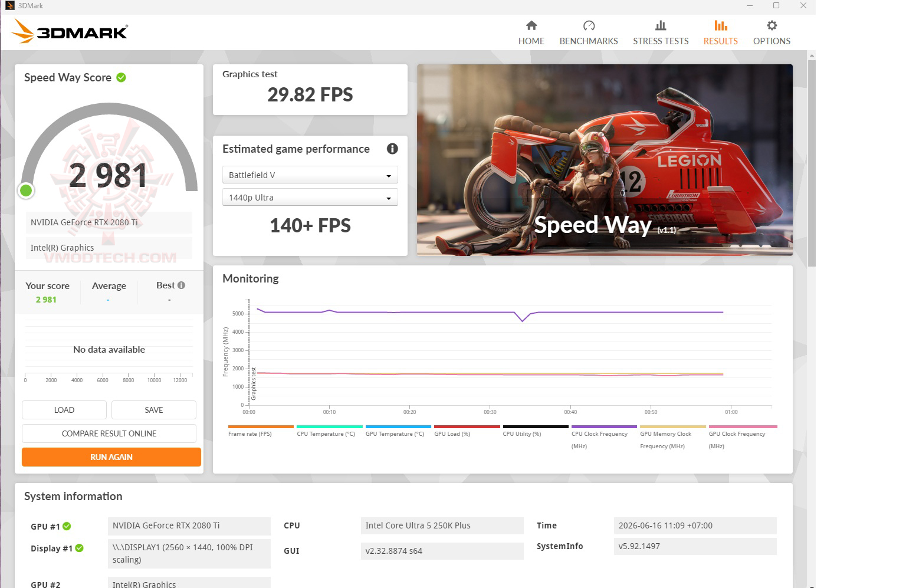Image resolution: width=906 pixels, height=588 pixels.
Task: Open the HOME tab
Action: point(531,33)
